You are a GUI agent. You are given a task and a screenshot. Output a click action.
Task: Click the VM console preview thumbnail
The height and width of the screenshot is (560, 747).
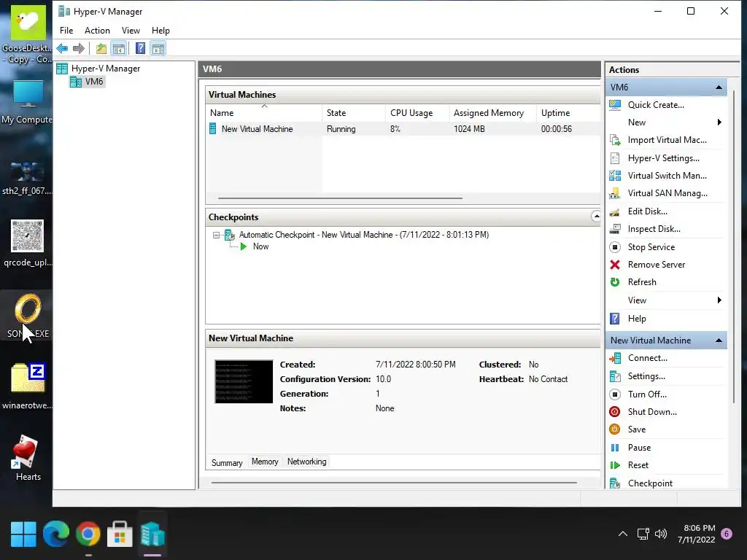tap(244, 381)
